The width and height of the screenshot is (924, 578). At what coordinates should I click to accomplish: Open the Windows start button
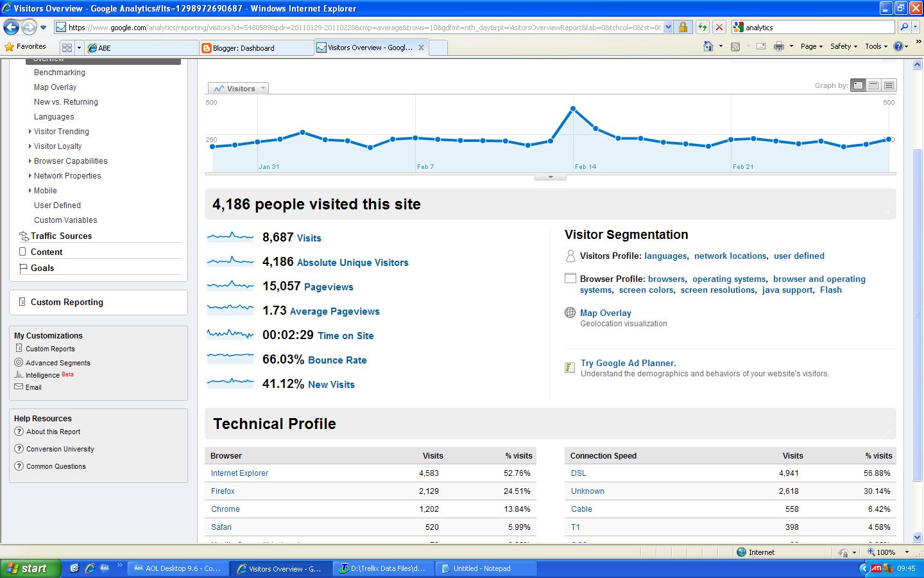point(31,568)
